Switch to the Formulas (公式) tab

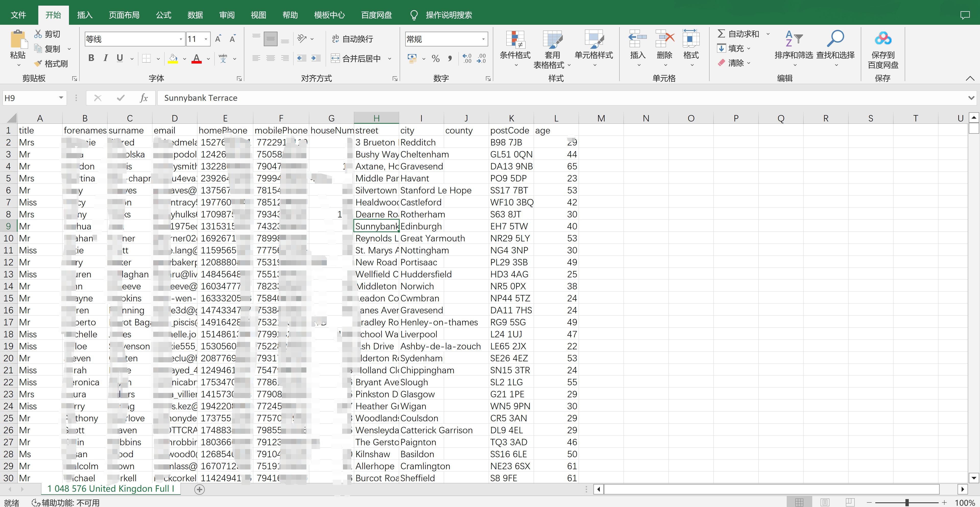164,15
